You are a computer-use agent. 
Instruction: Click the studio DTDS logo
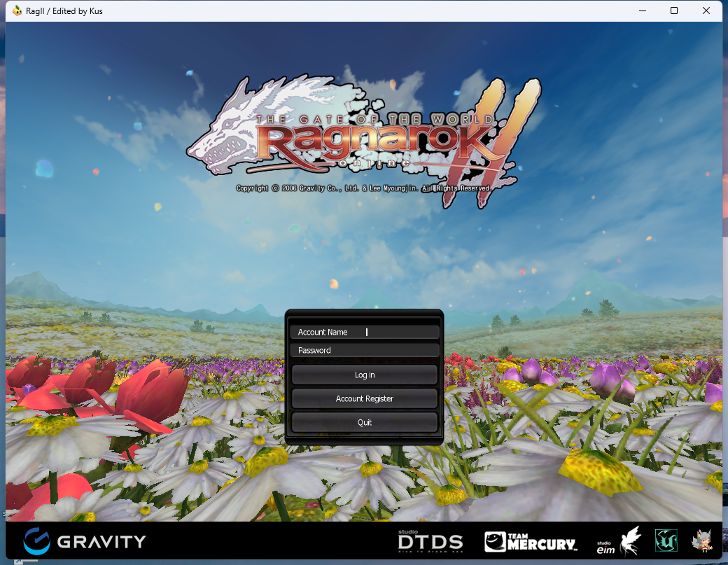[430, 541]
